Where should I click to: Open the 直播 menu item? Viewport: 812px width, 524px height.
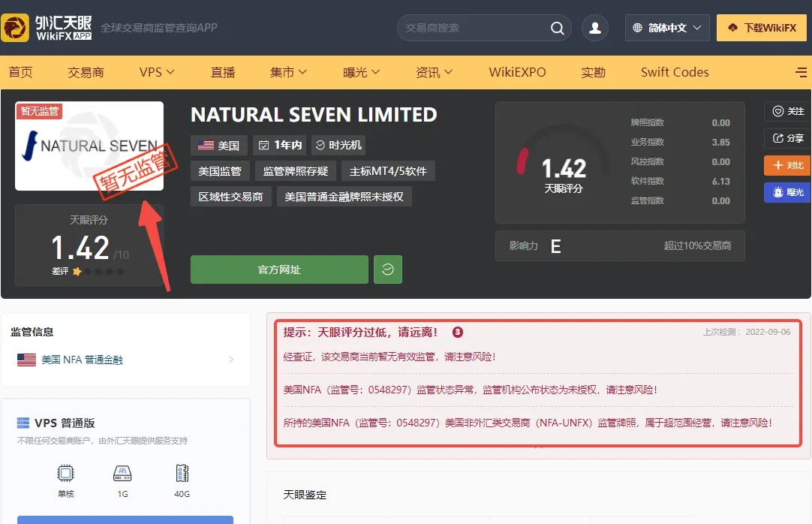(223, 72)
